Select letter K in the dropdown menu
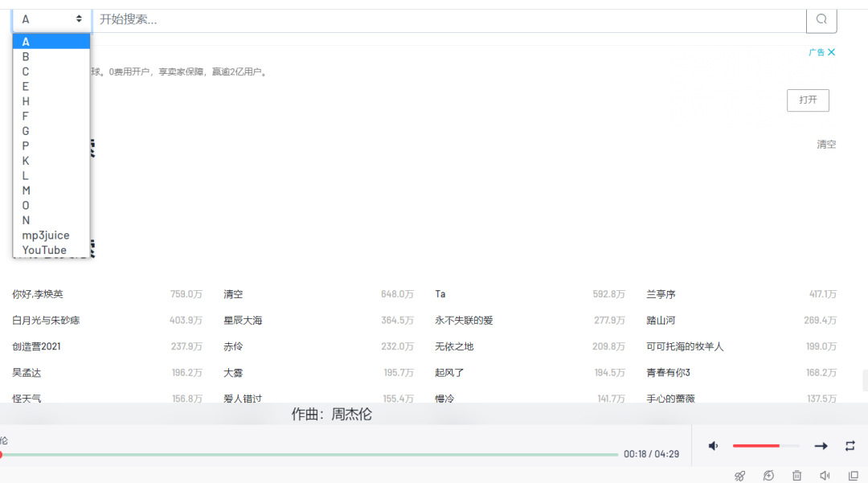 pyautogui.click(x=25, y=161)
